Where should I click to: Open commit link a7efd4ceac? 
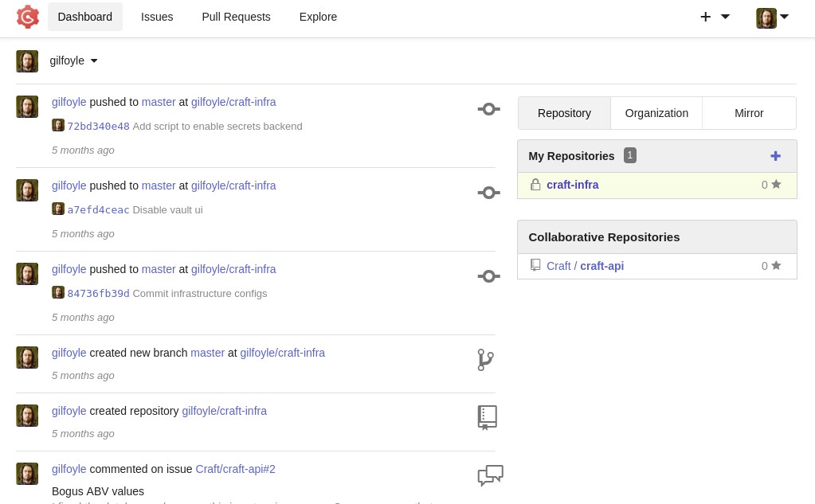98,209
